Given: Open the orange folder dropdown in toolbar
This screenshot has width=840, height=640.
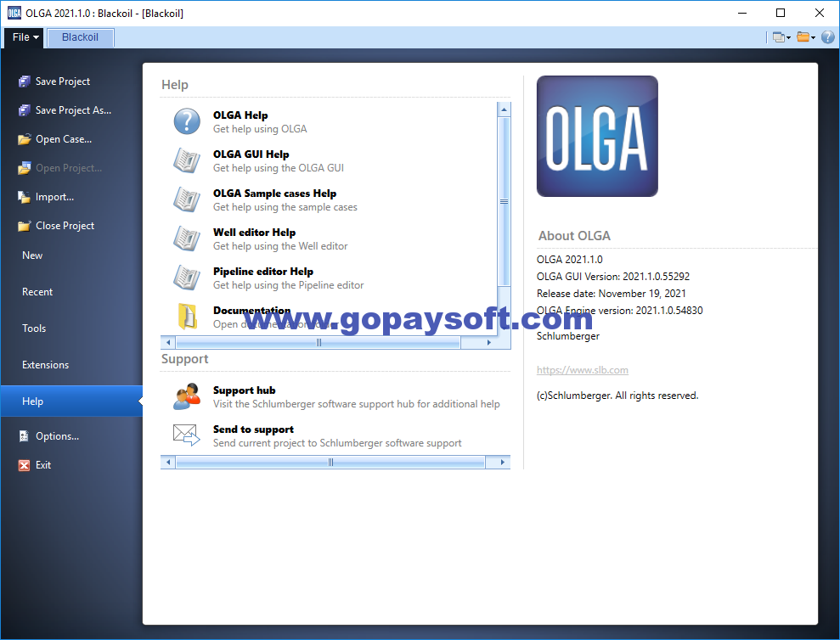Looking at the screenshot, I should [x=806, y=37].
